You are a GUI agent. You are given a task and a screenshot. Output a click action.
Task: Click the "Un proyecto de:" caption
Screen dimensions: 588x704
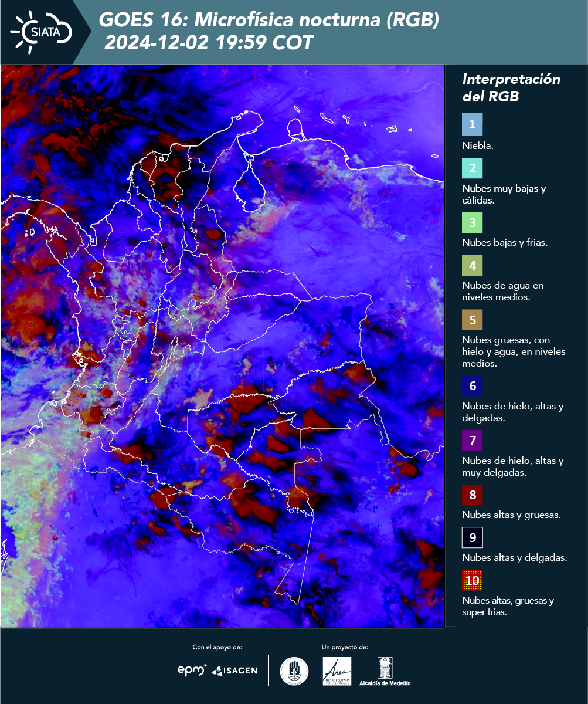[x=345, y=647]
